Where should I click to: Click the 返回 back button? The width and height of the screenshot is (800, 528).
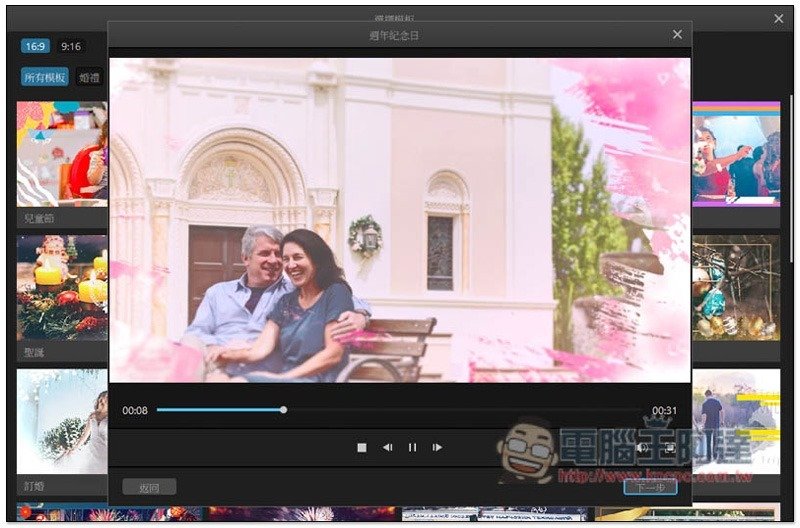tap(149, 487)
